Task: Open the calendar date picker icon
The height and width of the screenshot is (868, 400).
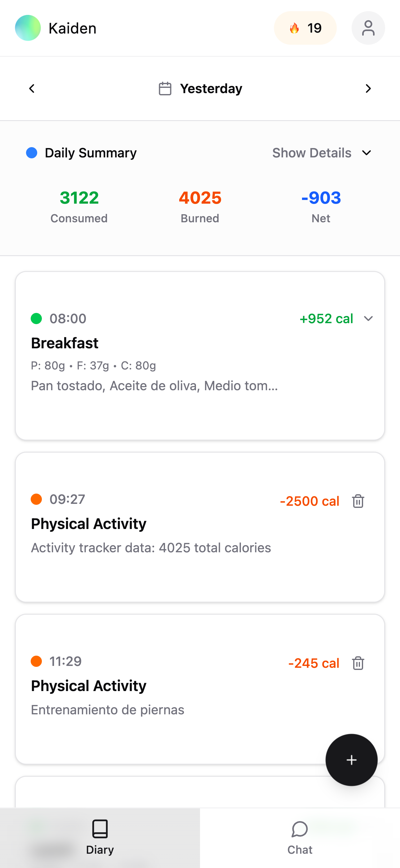Action: click(x=165, y=88)
